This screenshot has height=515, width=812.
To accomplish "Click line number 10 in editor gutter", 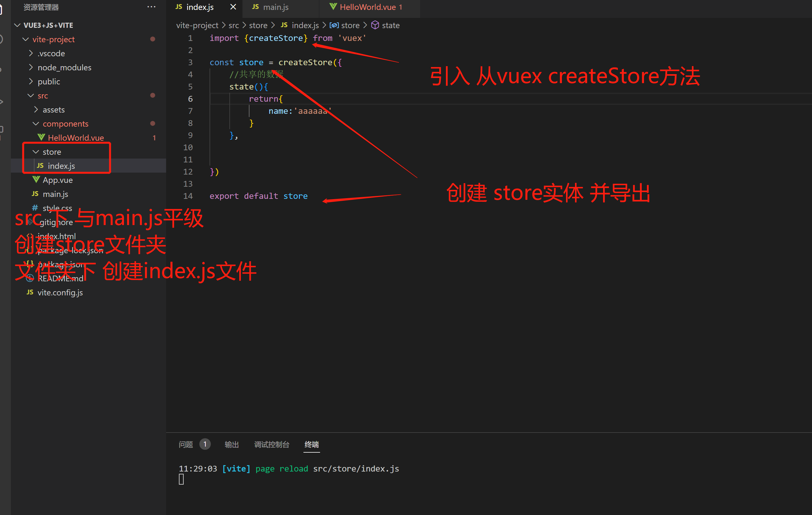I will point(188,147).
